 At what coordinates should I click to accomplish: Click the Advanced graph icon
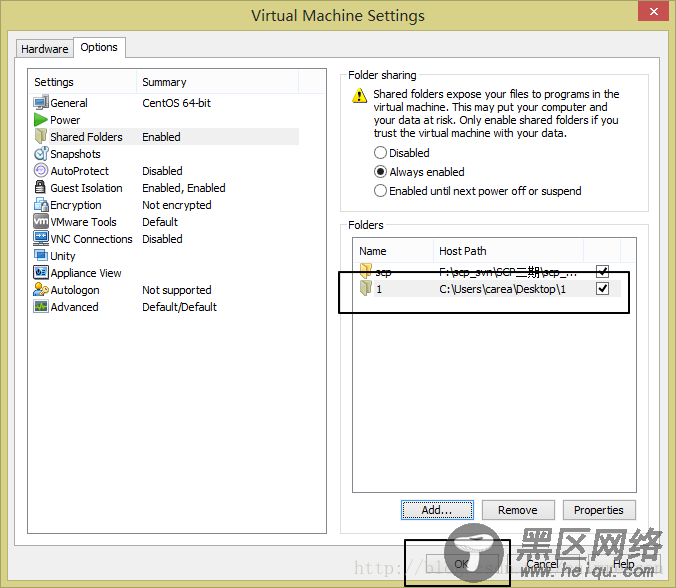(x=41, y=307)
